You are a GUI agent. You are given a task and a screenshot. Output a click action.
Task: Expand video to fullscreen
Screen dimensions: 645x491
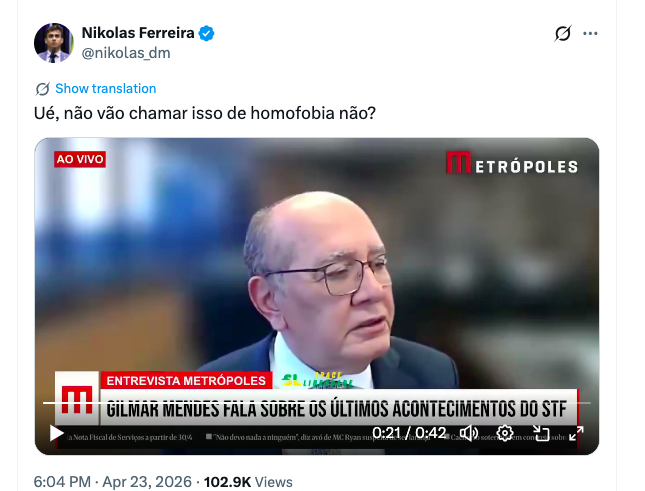click(576, 433)
